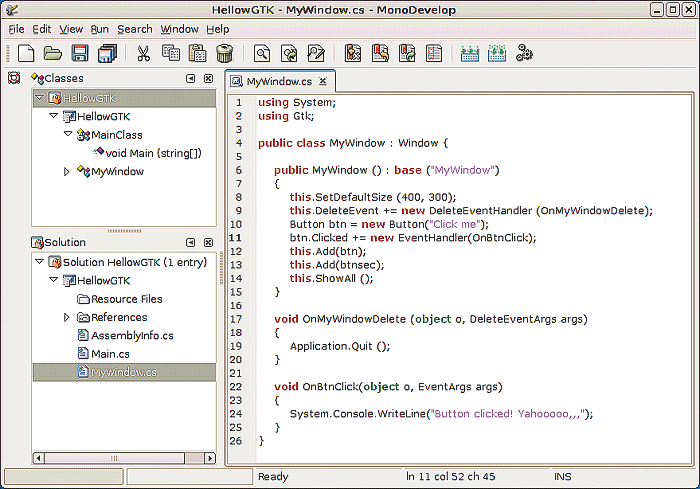Close the MyWindow.cs tab

pyautogui.click(x=323, y=81)
